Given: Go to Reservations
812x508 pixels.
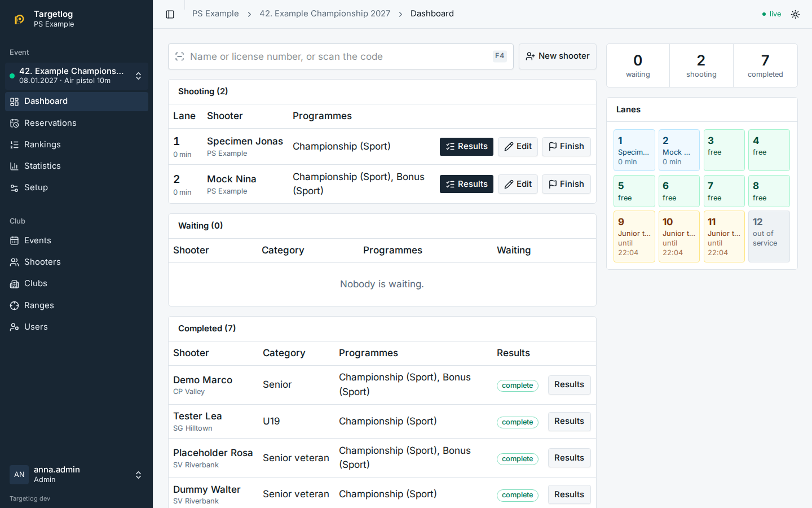Looking at the screenshot, I should coord(77,123).
